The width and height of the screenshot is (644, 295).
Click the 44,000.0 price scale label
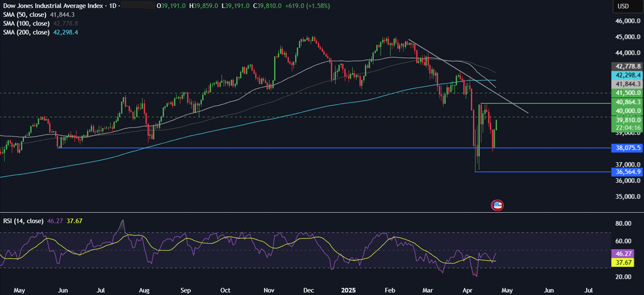pos(627,53)
